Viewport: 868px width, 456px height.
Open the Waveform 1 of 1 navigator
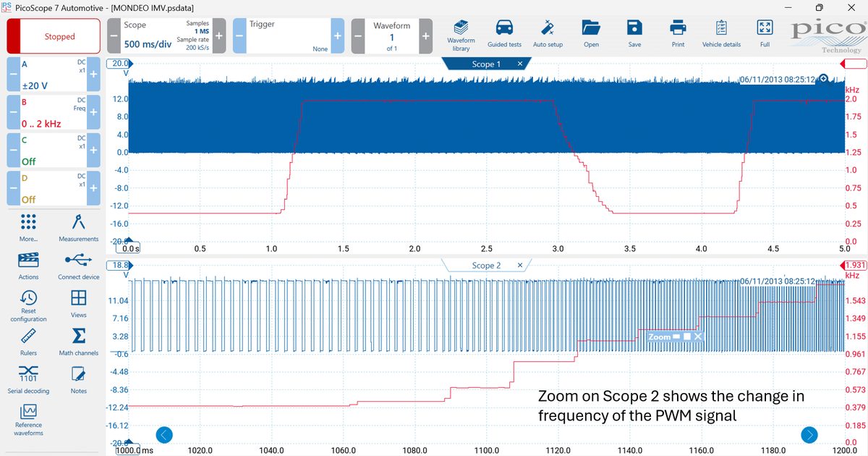click(x=392, y=36)
